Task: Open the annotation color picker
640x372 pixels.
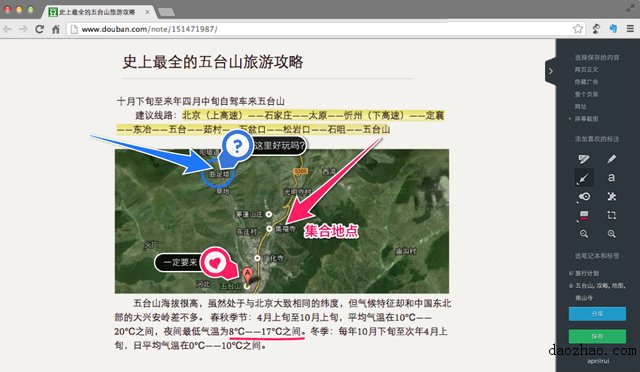Action: (584, 215)
